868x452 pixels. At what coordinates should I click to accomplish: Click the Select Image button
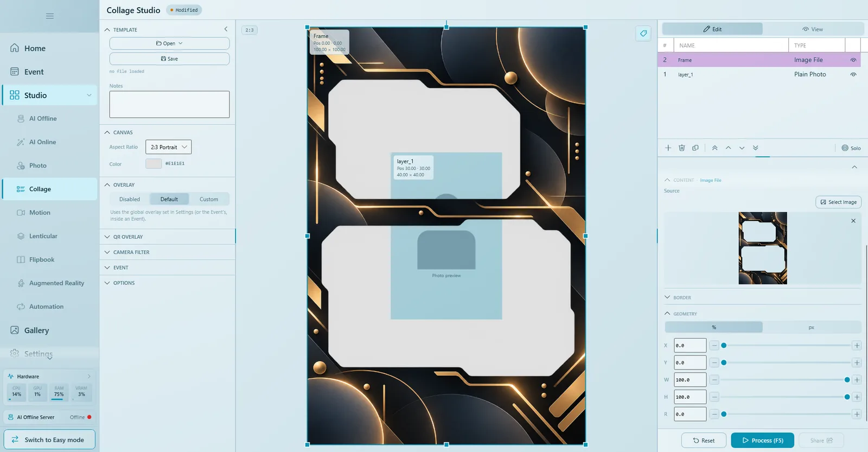838,202
